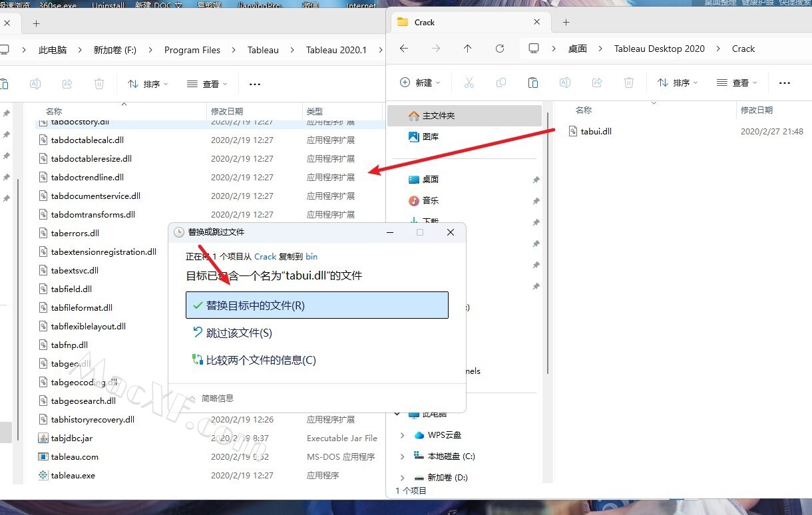Open the 排序 dropdown in the Tableau window
812x515 pixels.
pos(148,84)
